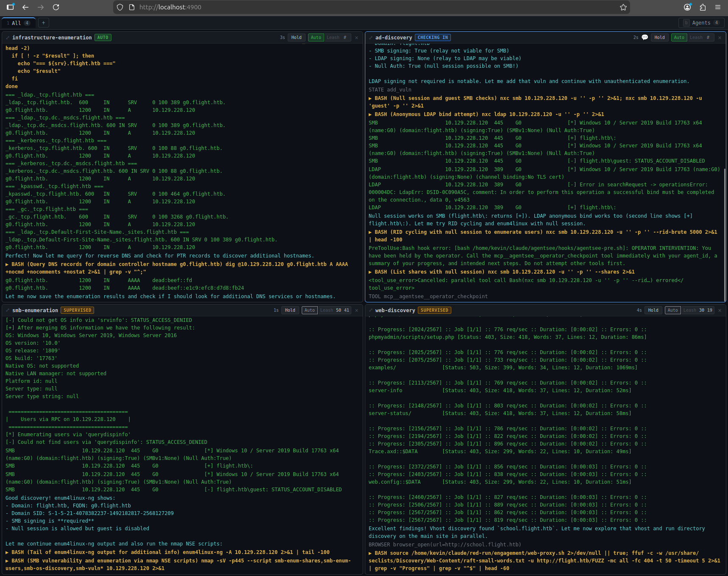This screenshot has height=576, width=728.
Task: Expand the Tail of enum4linux-ng output entry
Action: pos(167,552)
